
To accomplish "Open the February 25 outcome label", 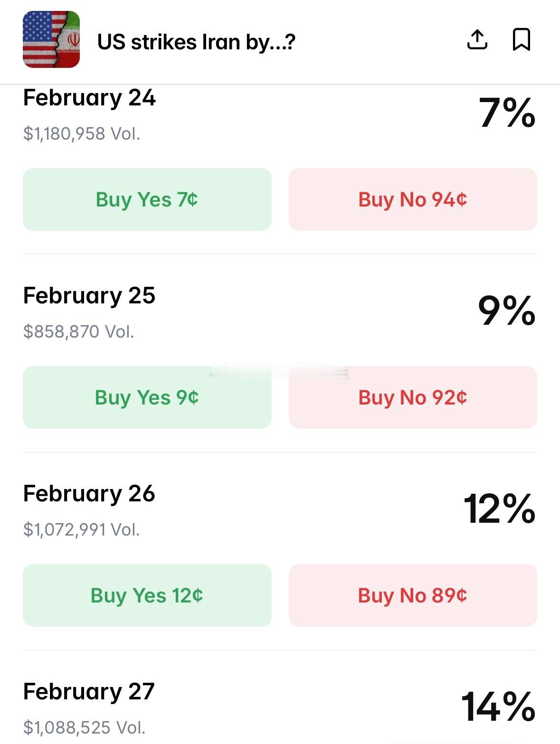I will [x=89, y=296].
